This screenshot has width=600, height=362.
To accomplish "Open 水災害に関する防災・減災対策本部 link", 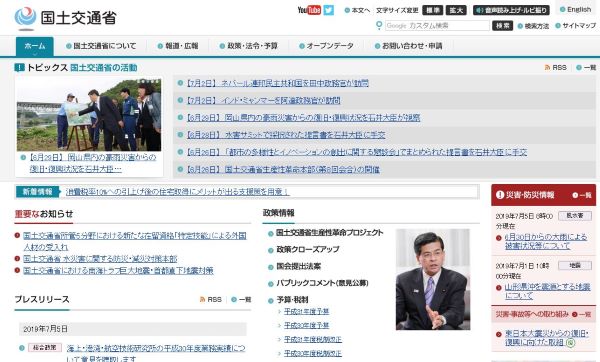I will [100, 259].
